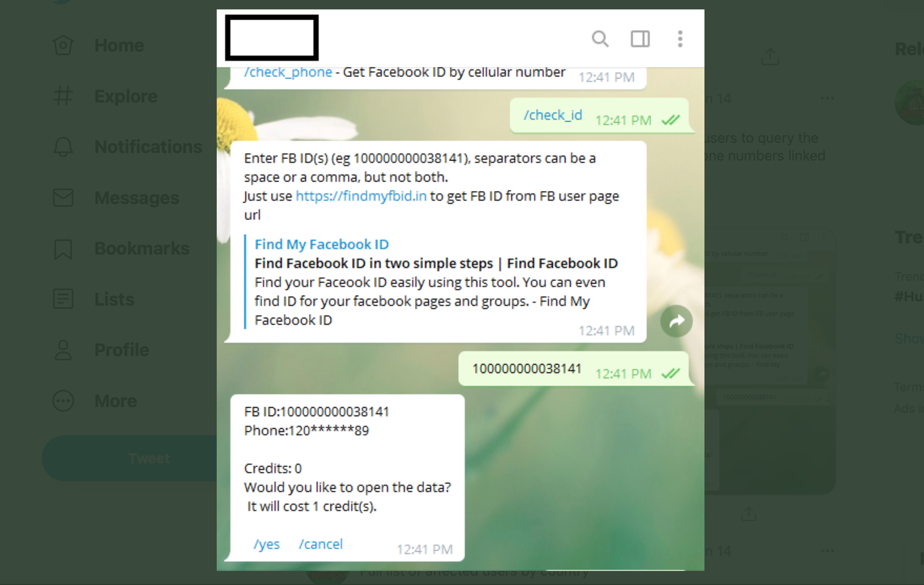Click the search icon in chat header
The height and width of the screenshot is (585, 924).
click(x=600, y=39)
